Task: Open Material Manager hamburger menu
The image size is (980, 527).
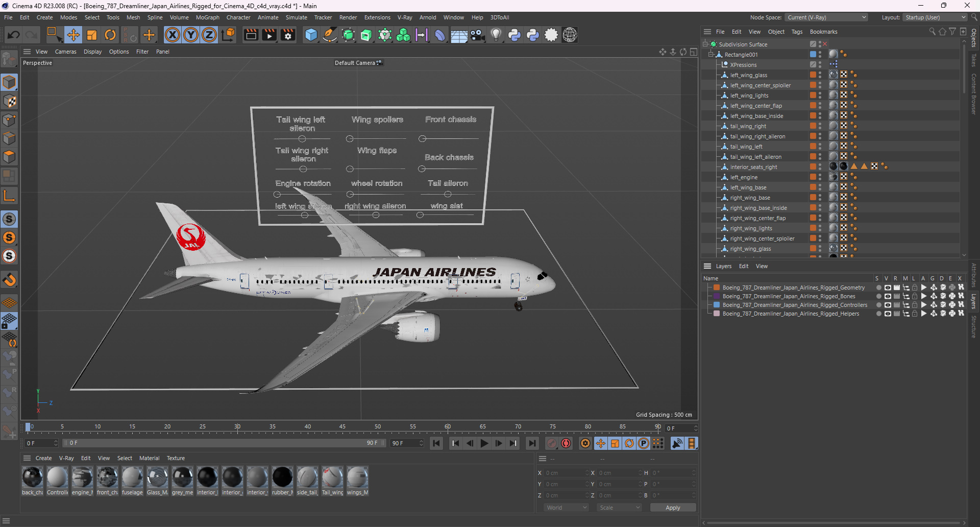Action: (27, 458)
